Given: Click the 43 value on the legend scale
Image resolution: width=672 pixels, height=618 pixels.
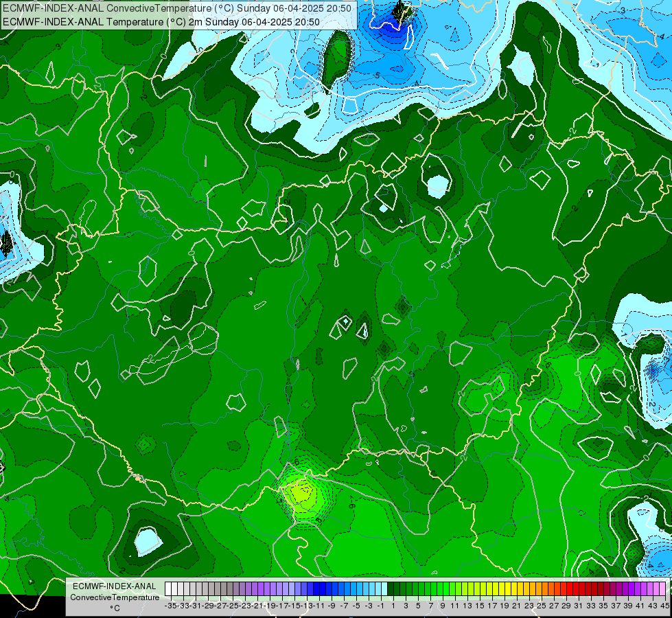Looking at the screenshot, I should click(653, 606).
